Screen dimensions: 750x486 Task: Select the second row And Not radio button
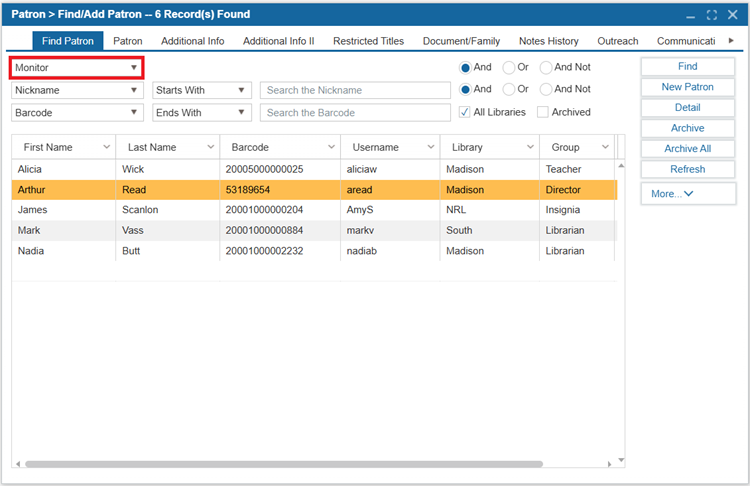tap(546, 89)
